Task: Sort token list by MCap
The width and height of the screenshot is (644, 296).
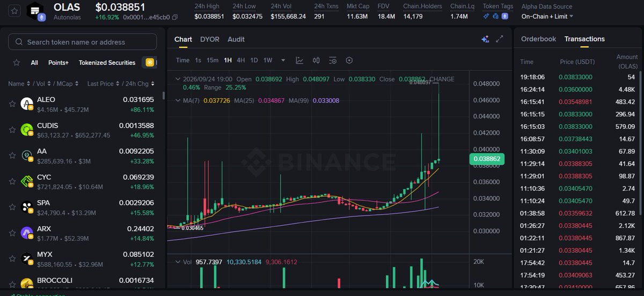Action: click(x=68, y=84)
